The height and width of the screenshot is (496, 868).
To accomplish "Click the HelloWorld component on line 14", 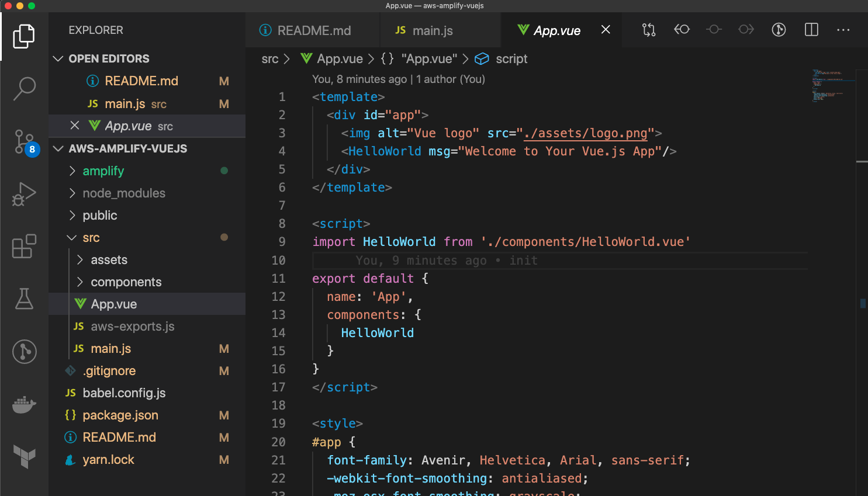I will click(x=378, y=333).
